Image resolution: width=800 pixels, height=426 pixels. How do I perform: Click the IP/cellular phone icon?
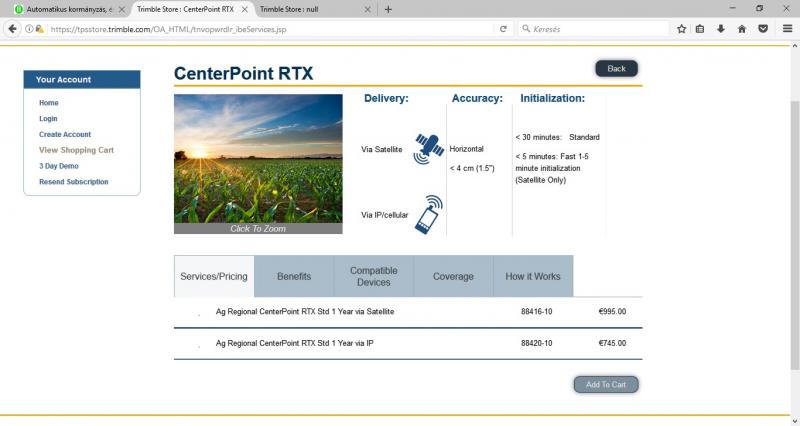[428, 214]
